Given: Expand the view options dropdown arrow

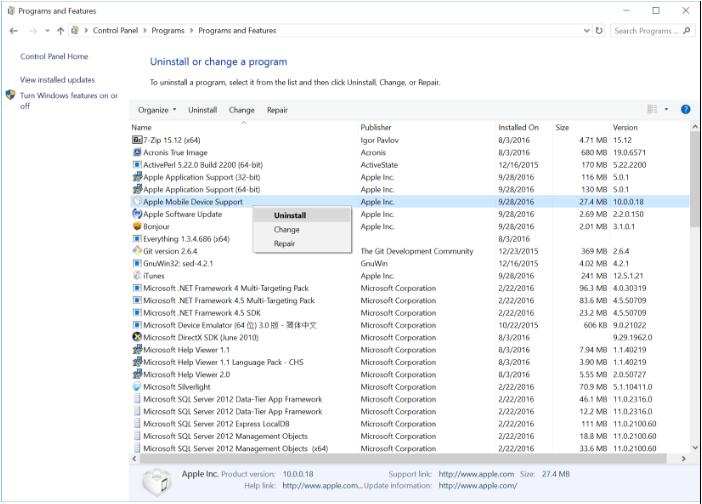Looking at the screenshot, I should [x=666, y=109].
